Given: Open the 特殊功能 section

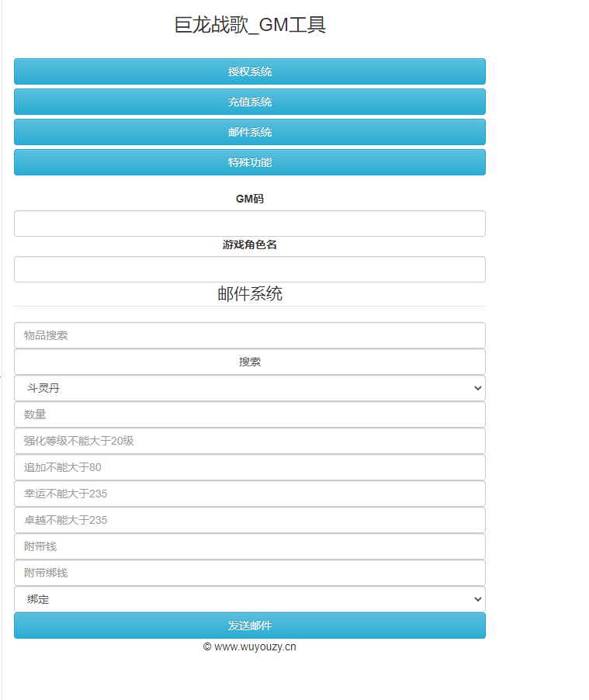Looking at the screenshot, I should tap(250, 162).
